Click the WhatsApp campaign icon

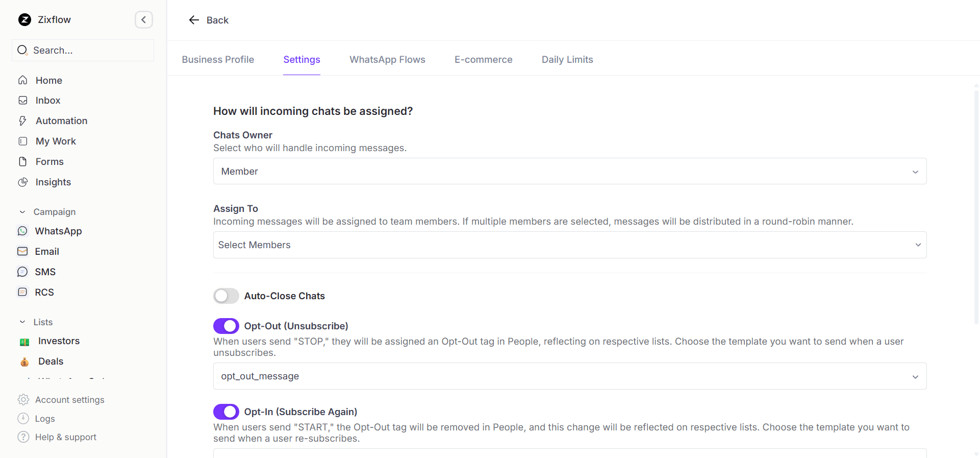22,231
